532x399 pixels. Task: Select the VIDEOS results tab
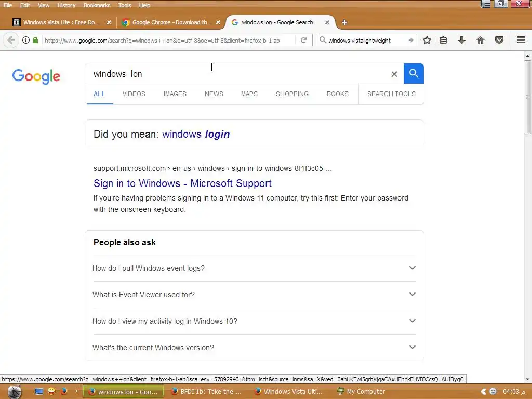point(134,94)
